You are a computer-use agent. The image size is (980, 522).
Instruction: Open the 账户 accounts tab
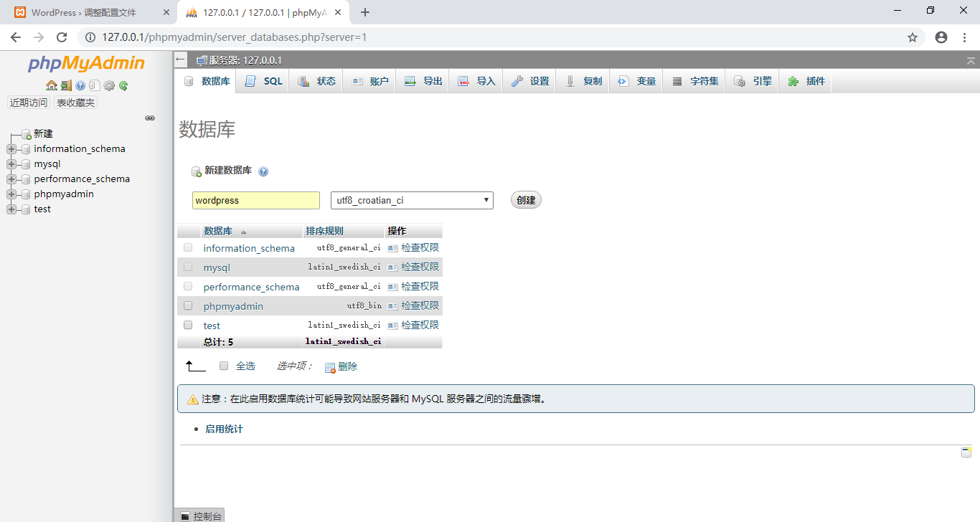click(x=370, y=82)
